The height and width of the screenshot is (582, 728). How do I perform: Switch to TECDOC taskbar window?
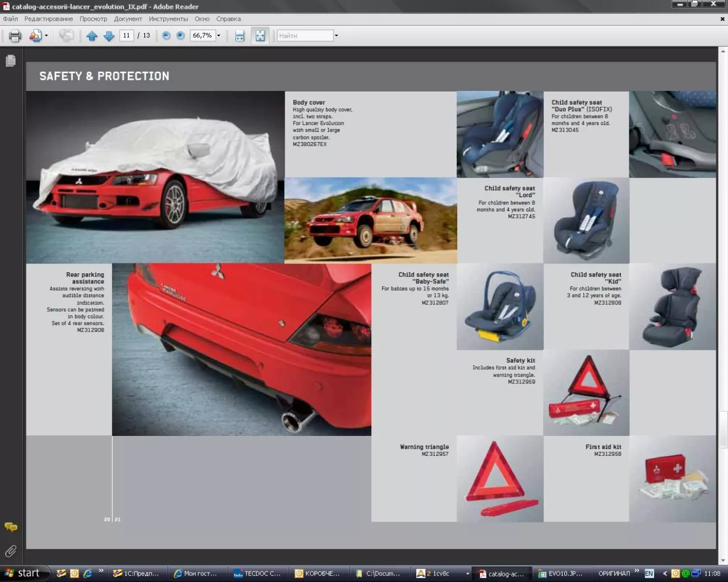pyautogui.click(x=258, y=574)
